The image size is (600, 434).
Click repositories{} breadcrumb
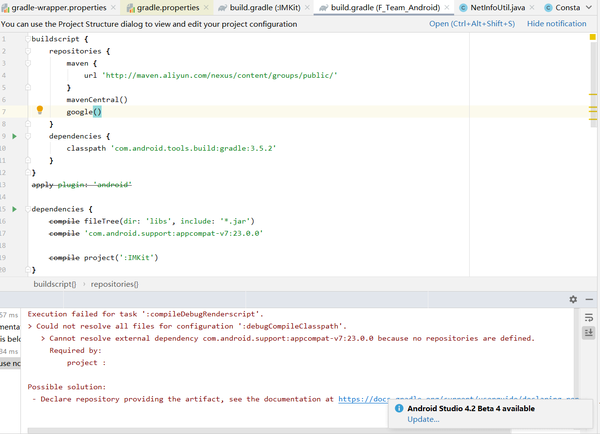click(114, 284)
